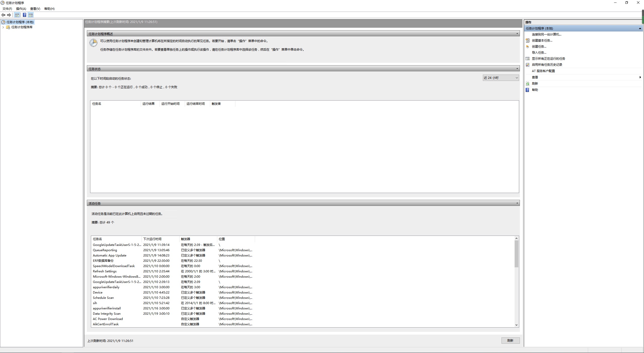Expand the 任务计划程序库 tree node
Screen dimensions: 644x353
pos(3,27)
